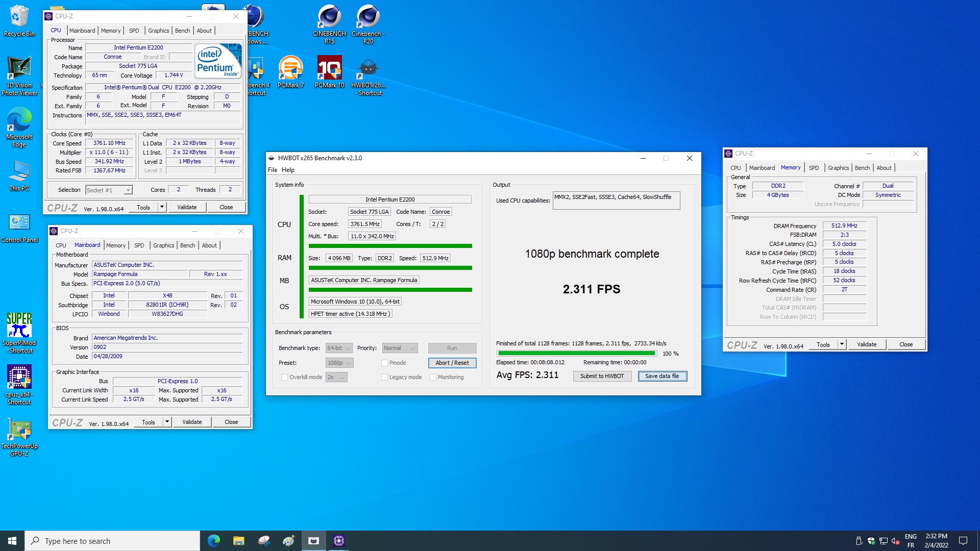
Task: Select Bench tab in Mainboard window
Action: [x=187, y=245]
